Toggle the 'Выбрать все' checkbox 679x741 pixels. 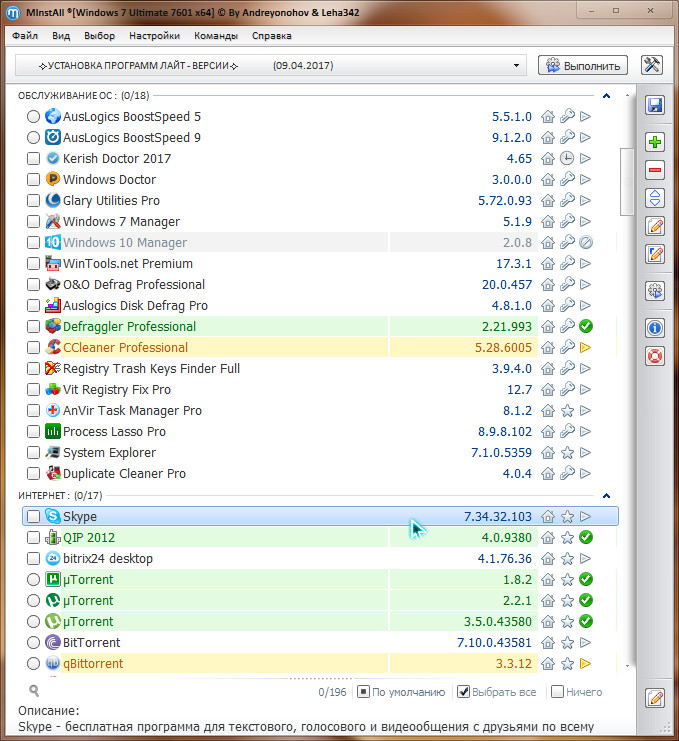click(464, 692)
